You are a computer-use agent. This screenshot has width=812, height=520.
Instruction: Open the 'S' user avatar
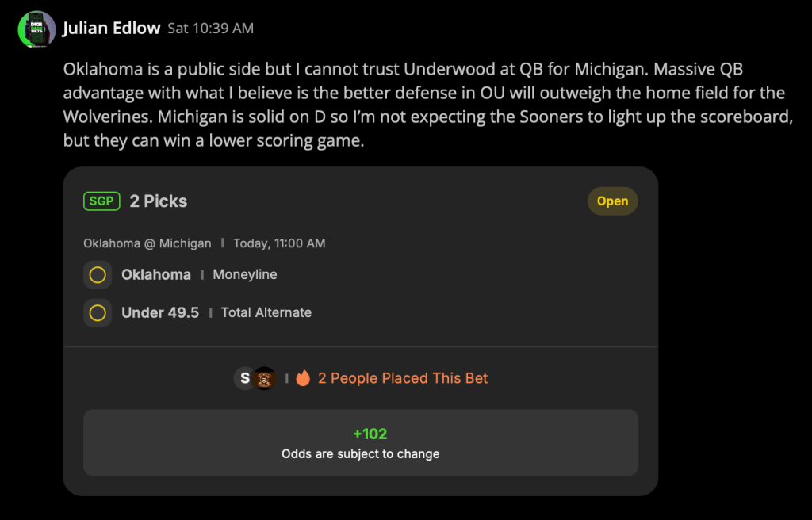pyautogui.click(x=244, y=378)
